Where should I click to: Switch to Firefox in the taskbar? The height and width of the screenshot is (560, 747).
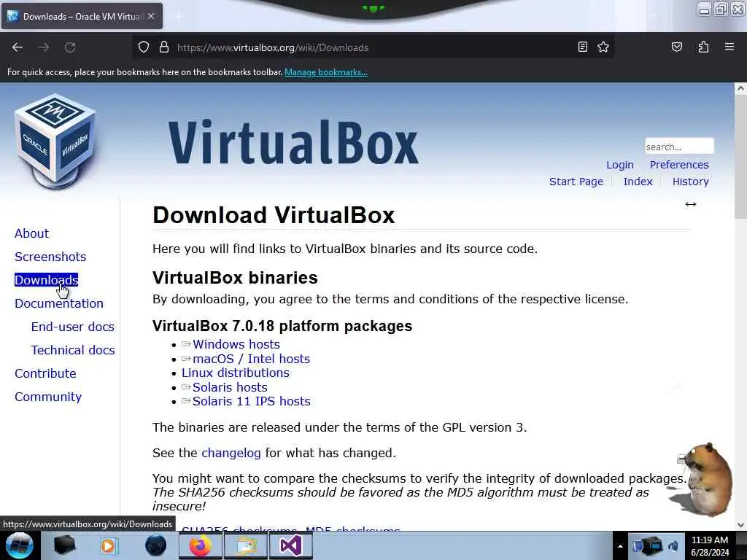pos(201,545)
